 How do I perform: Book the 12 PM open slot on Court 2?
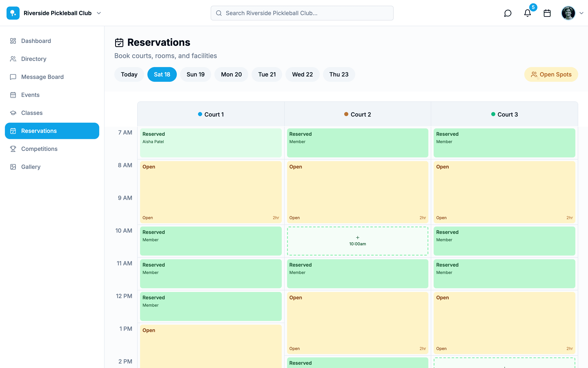(358, 323)
